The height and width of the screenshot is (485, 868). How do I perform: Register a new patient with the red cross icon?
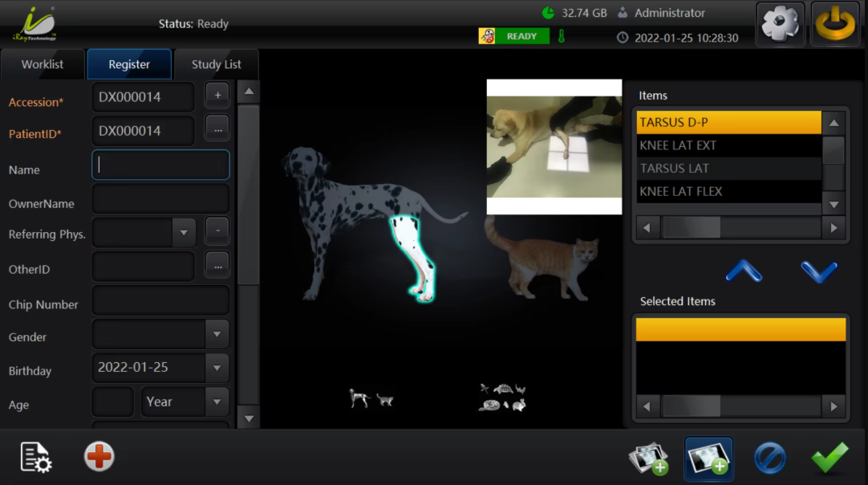pos(98,457)
